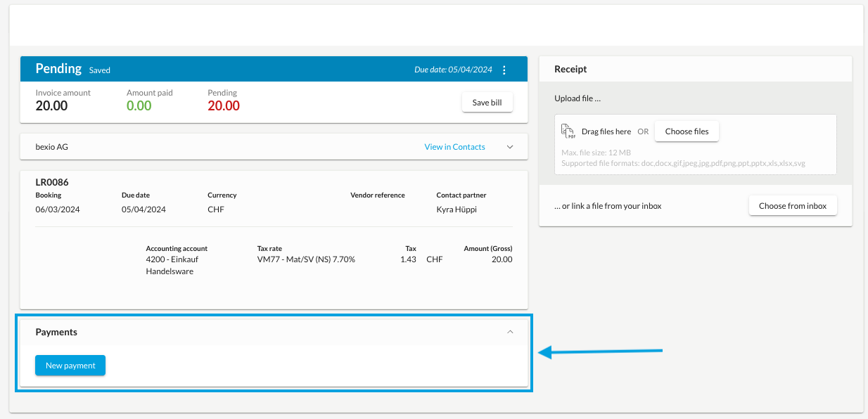The height and width of the screenshot is (419, 868).
Task: Click the Save bill button
Action: (x=487, y=103)
